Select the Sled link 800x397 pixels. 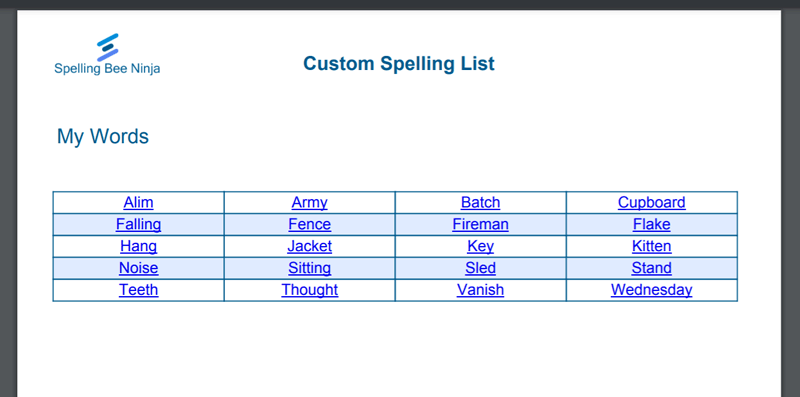point(480,268)
